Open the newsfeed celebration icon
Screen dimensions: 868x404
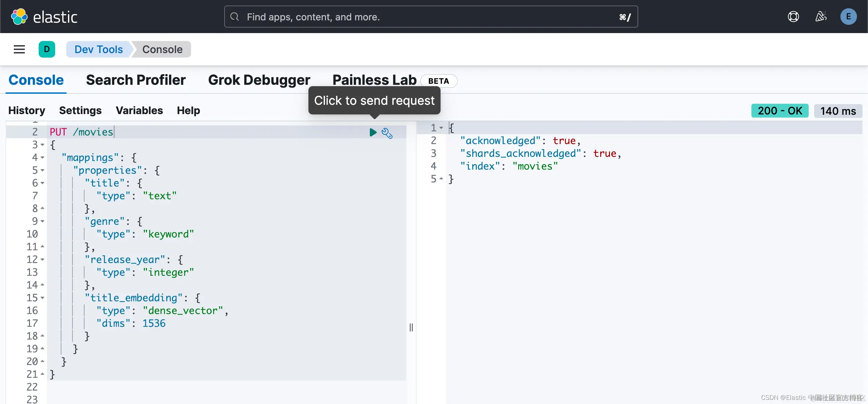coord(821,17)
